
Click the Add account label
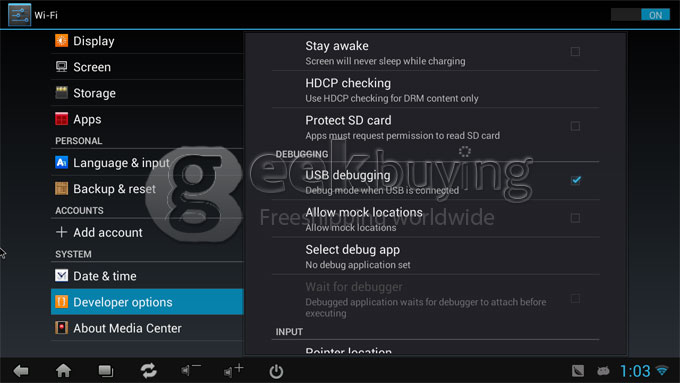click(108, 232)
